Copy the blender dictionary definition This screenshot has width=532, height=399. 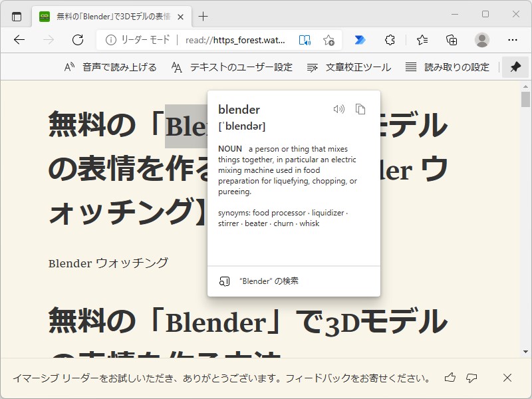pos(360,109)
